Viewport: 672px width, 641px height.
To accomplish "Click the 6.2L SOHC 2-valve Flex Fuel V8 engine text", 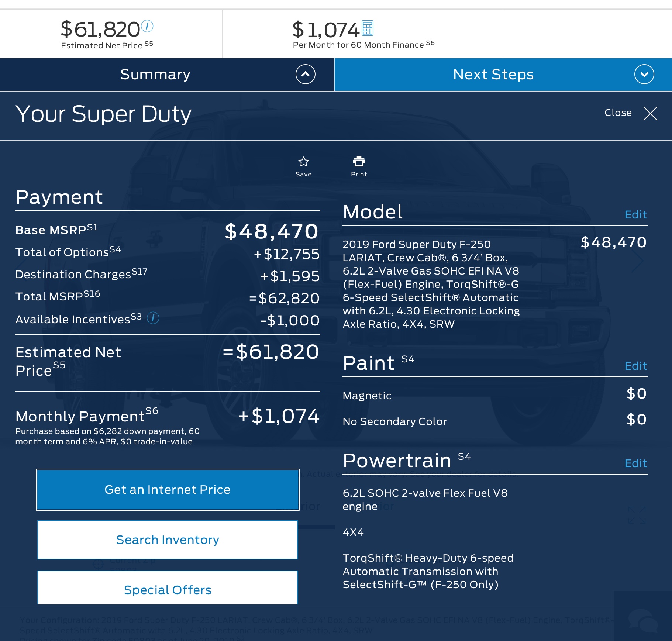I will [x=425, y=500].
